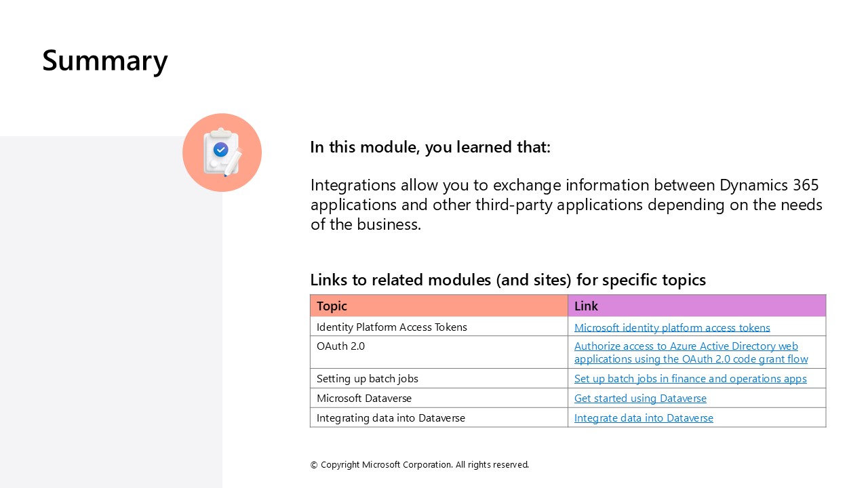The width and height of the screenshot is (868, 488).
Task: Visit the Integrate data into Dataverse link
Action: click(x=644, y=418)
